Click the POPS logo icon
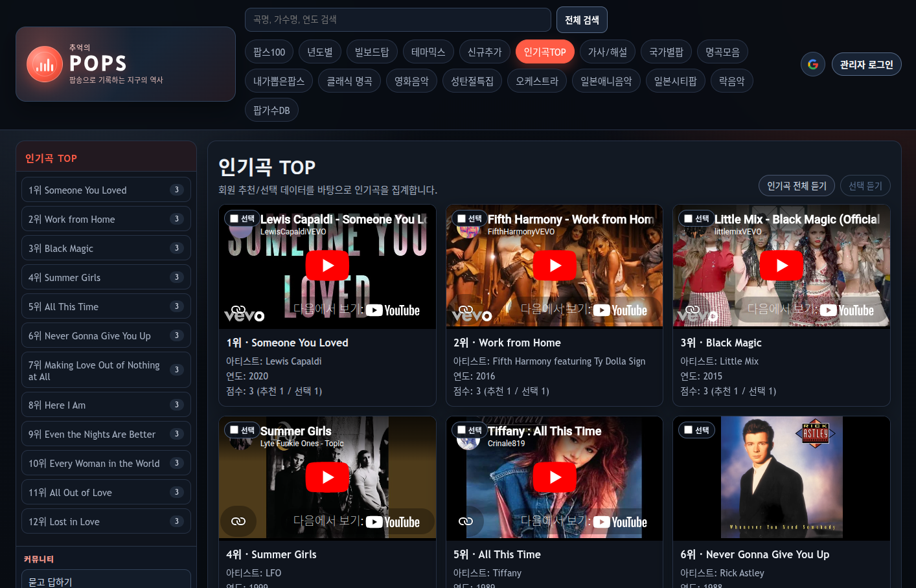This screenshot has height=588, width=916. coord(45,64)
